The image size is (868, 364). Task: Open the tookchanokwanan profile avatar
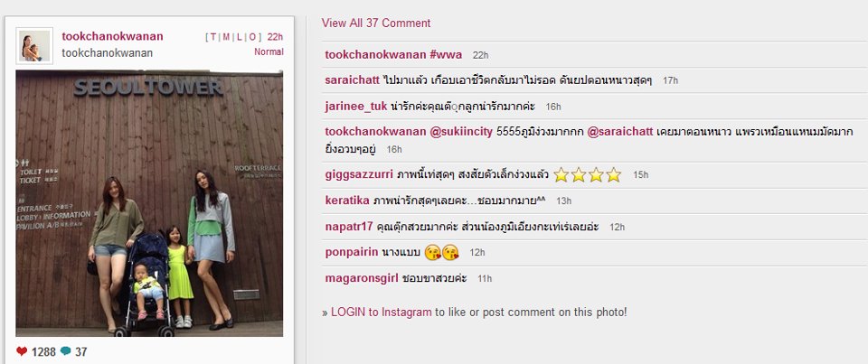pyautogui.click(x=34, y=45)
